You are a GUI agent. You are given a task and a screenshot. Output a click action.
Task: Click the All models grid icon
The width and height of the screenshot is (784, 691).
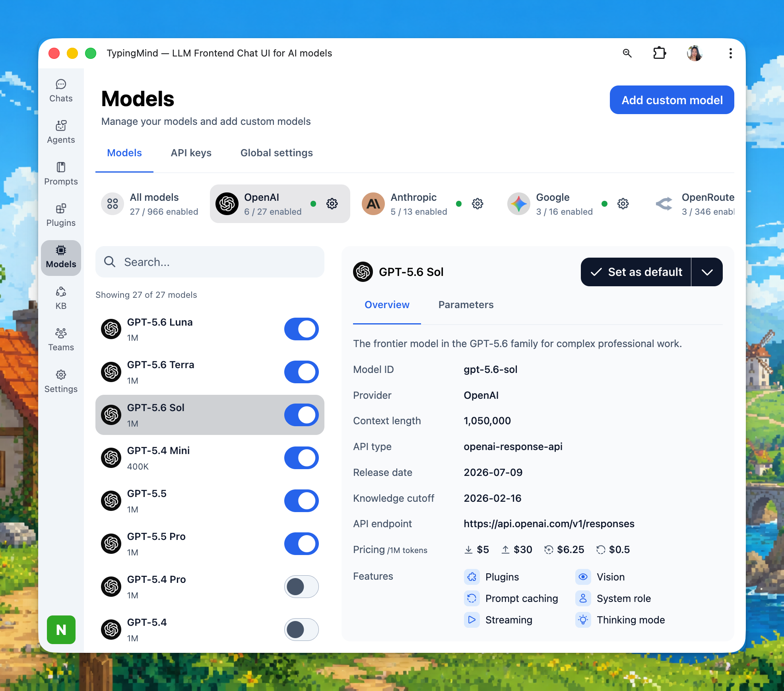[113, 204]
